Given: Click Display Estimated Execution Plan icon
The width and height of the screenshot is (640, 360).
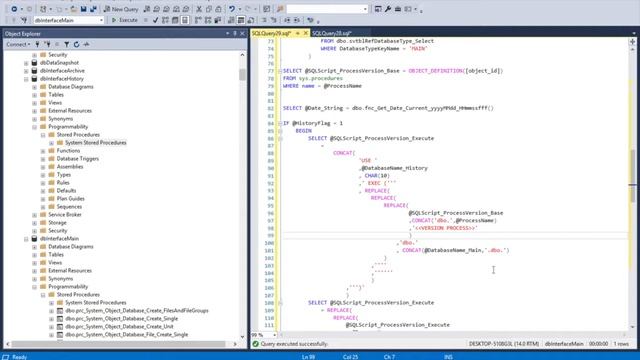Looking at the screenshot, I should point(165,20).
